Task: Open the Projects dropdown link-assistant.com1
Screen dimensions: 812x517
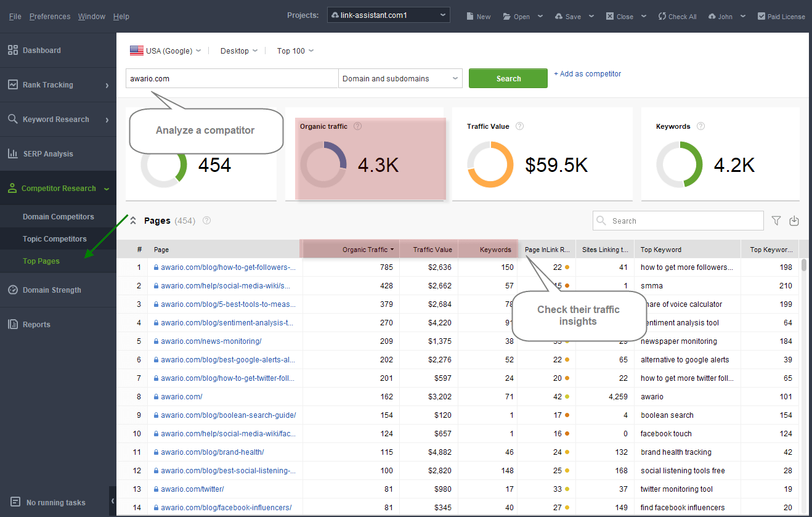Action: pos(389,15)
